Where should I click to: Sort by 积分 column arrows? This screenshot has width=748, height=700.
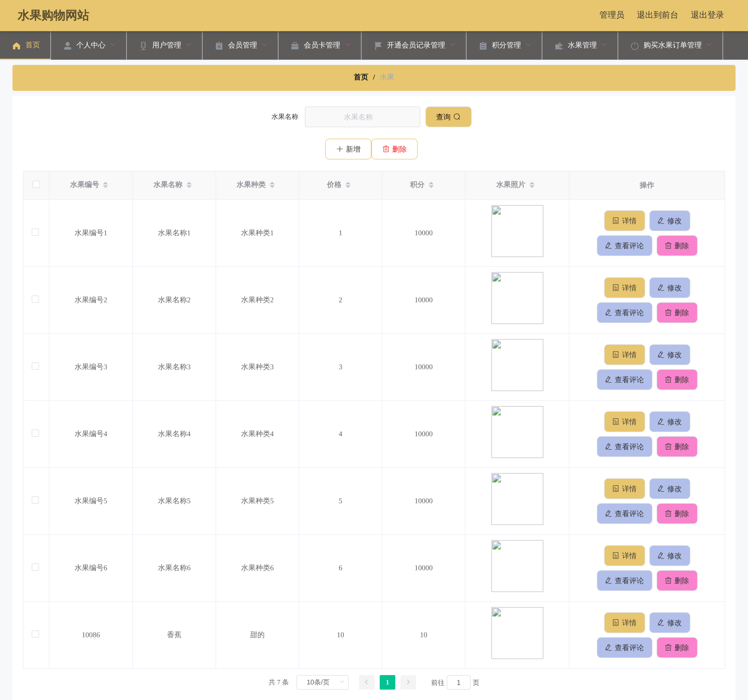point(431,185)
